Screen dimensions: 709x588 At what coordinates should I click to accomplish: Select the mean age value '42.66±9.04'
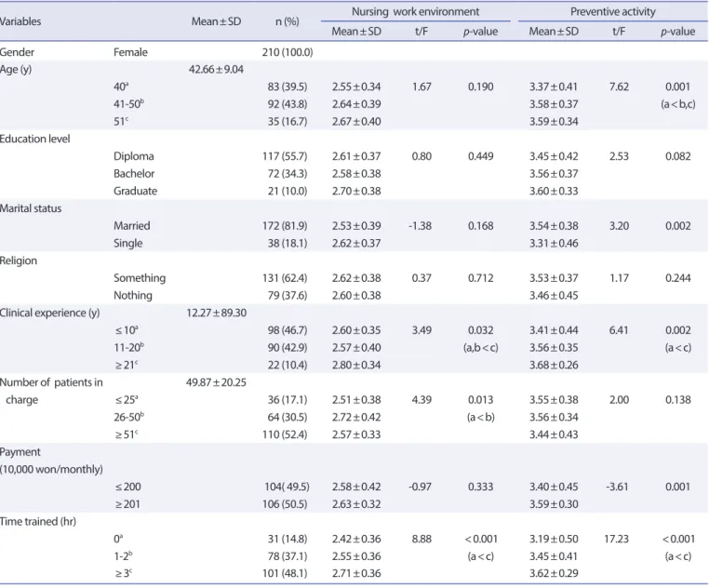click(x=216, y=69)
